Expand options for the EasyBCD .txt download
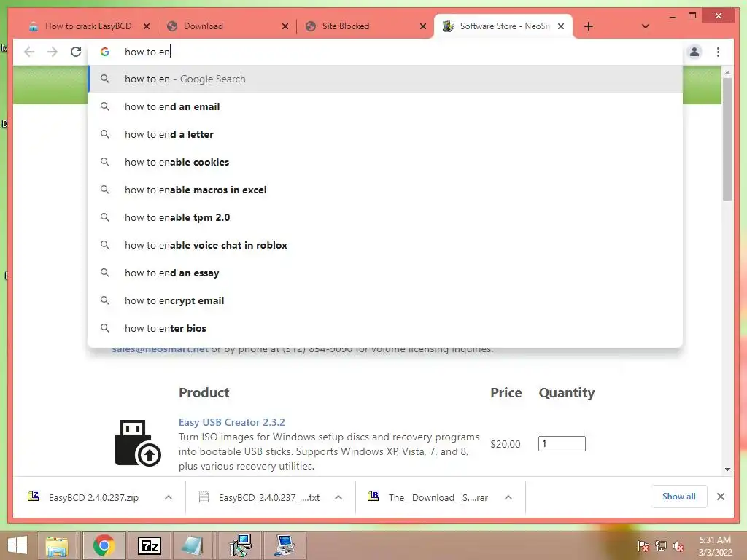The width and height of the screenshot is (747, 560). 338,497
